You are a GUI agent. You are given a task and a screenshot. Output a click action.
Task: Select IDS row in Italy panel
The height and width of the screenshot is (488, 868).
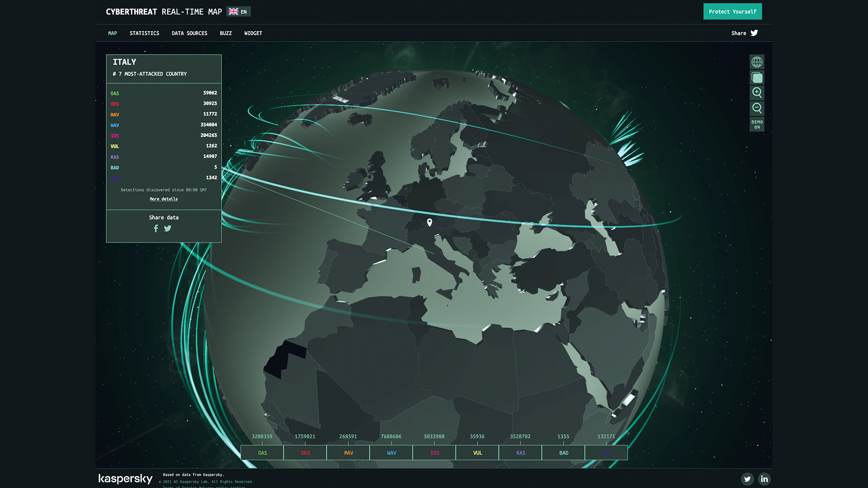coord(164,136)
